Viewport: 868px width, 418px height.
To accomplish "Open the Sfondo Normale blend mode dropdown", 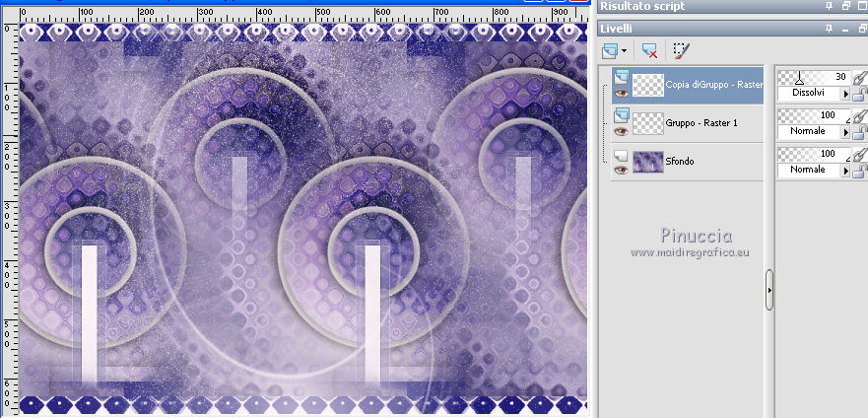I will pos(845,170).
